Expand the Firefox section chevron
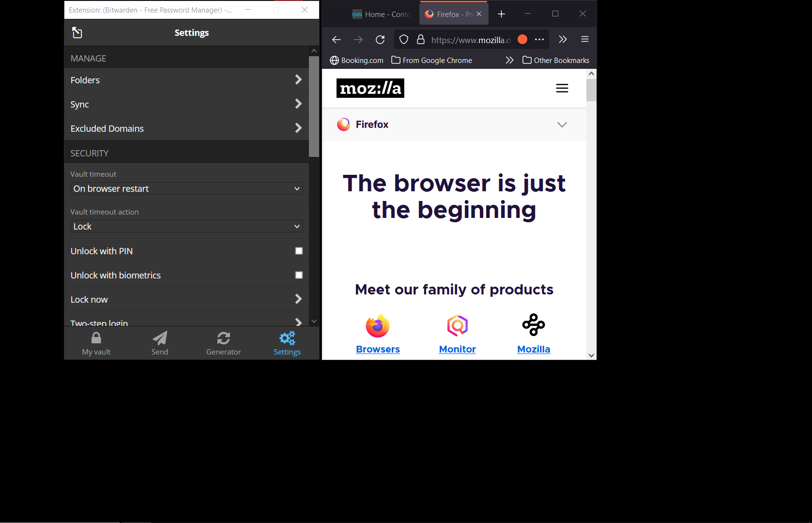The height and width of the screenshot is (523, 812). click(x=562, y=124)
